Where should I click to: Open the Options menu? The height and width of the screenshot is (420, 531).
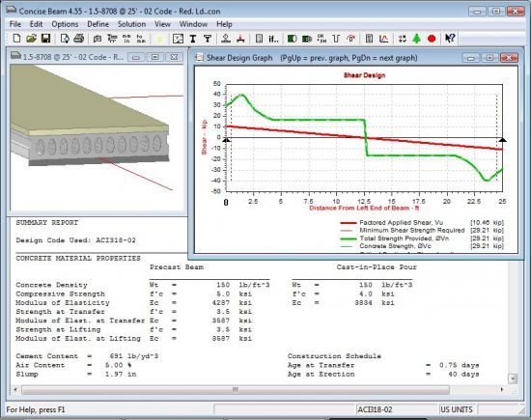(x=65, y=24)
